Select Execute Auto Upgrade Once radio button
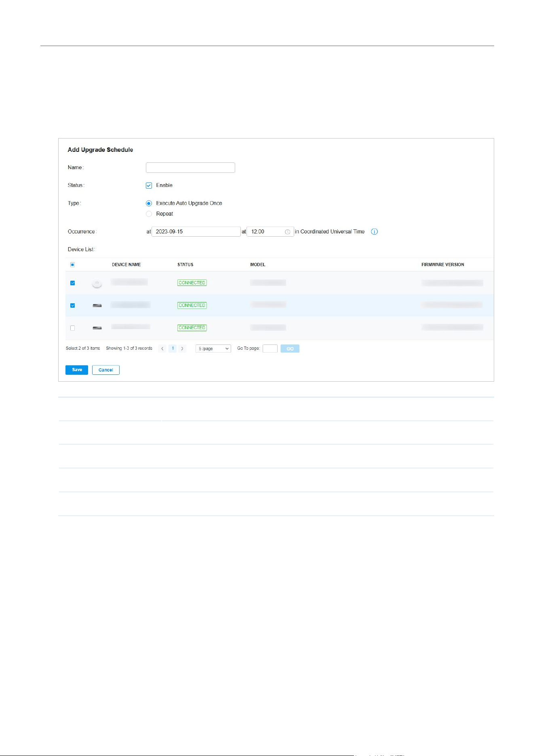535x756 pixels. click(x=149, y=204)
